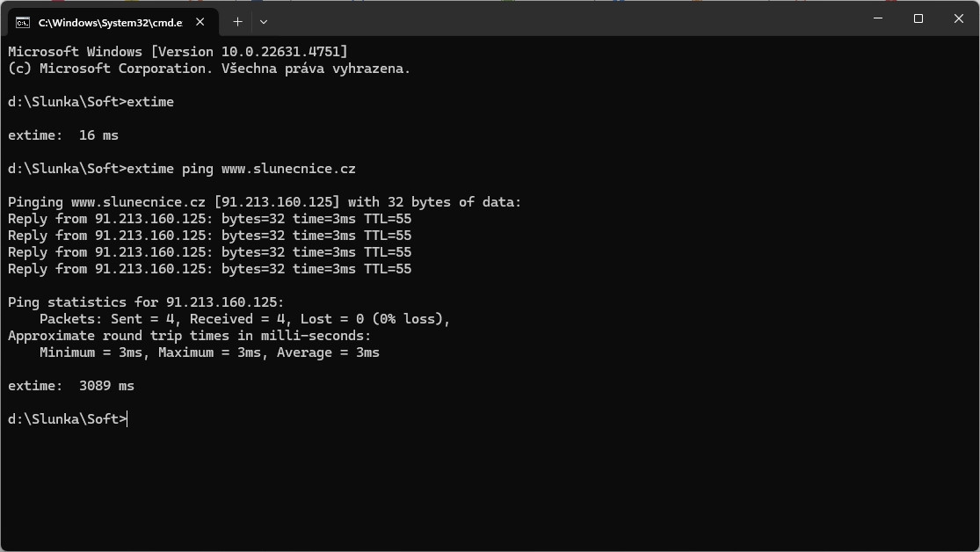Click the current prompt d:\Slunka\Soft>
Screen dimensions: 980x552
click(x=67, y=419)
